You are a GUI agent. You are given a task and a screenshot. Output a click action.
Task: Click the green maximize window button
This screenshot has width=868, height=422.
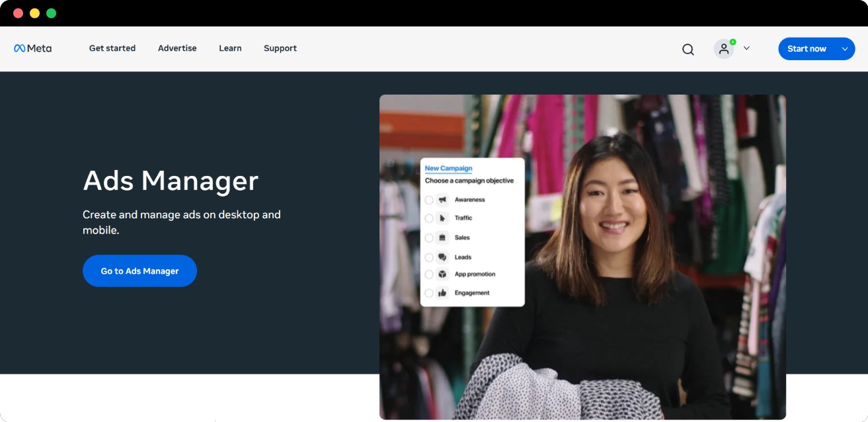click(x=51, y=13)
